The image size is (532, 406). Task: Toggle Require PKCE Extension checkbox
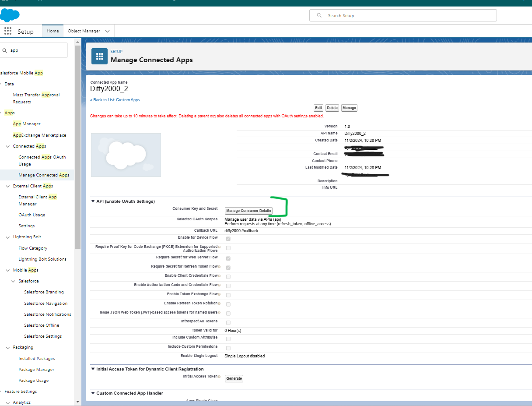click(x=228, y=248)
